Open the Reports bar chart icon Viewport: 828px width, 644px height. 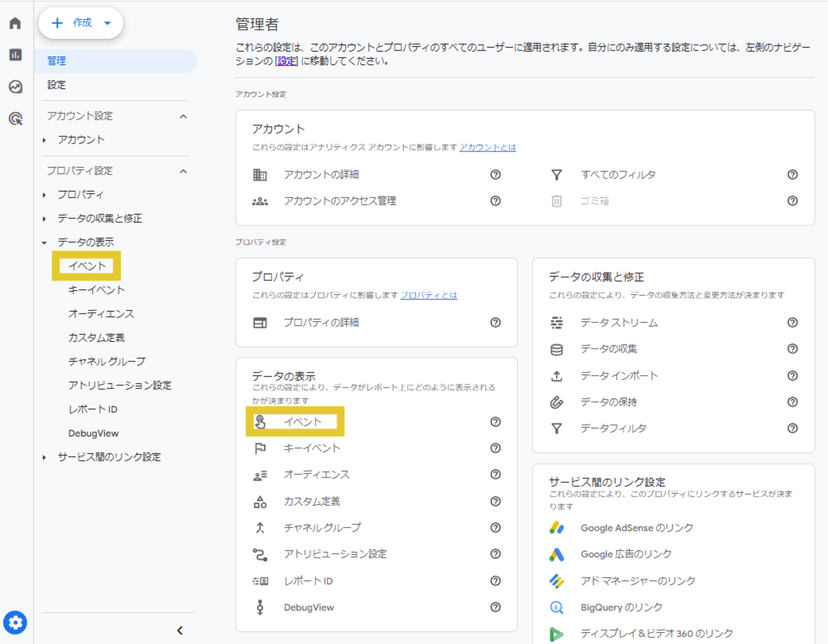(x=15, y=54)
